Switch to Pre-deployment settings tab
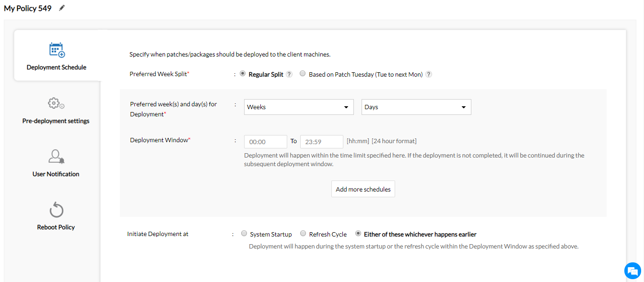Screen dimensions: 644x282 tap(56, 121)
